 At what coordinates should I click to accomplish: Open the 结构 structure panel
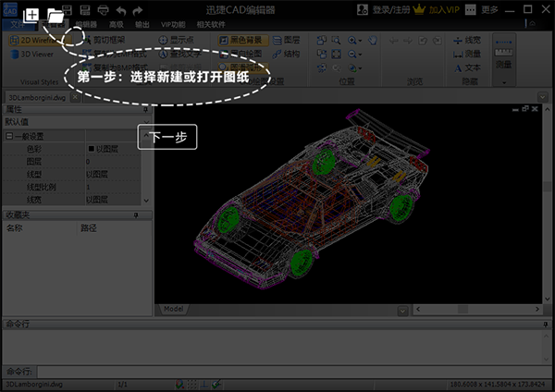[x=287, y=54]
